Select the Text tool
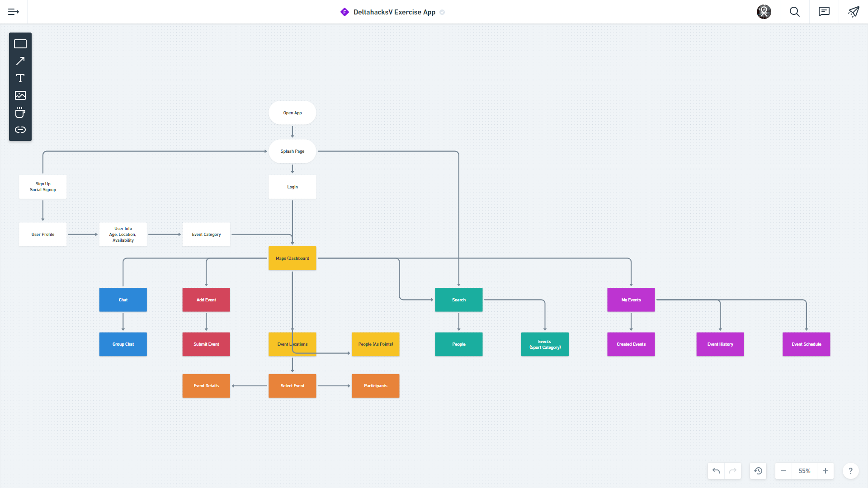The height and width of the screenshot is (488, 868). coord(20,78)
